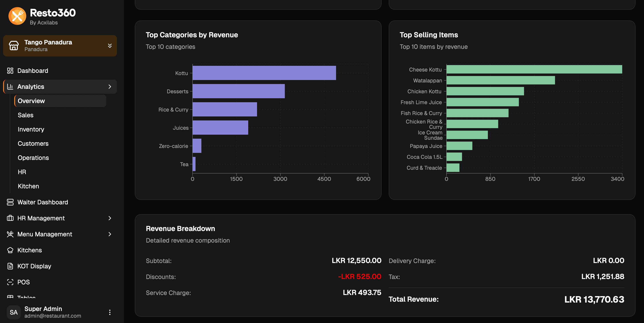Screen dimensions: 644x323
Task: Click the KOT Display document icon
Action: (10, 266)
